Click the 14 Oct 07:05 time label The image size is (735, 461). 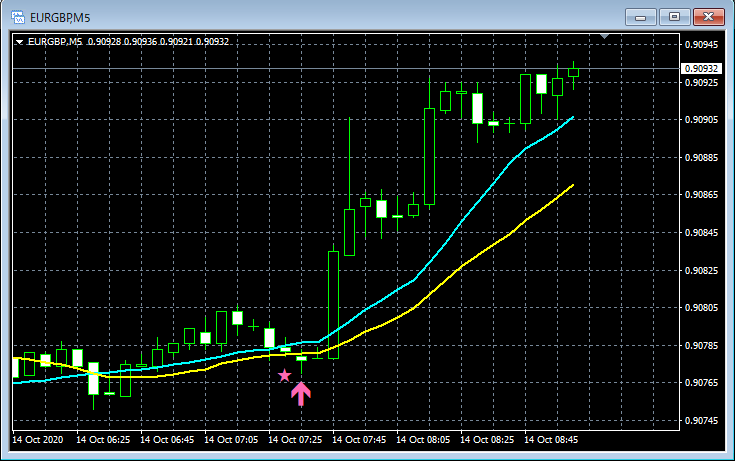tap(231, 440)
